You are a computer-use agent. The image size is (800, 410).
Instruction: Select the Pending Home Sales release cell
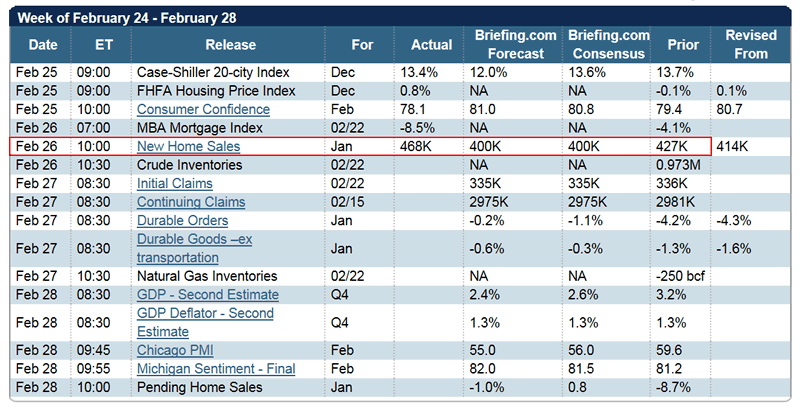pyautogui.click(x=199, y=387)
